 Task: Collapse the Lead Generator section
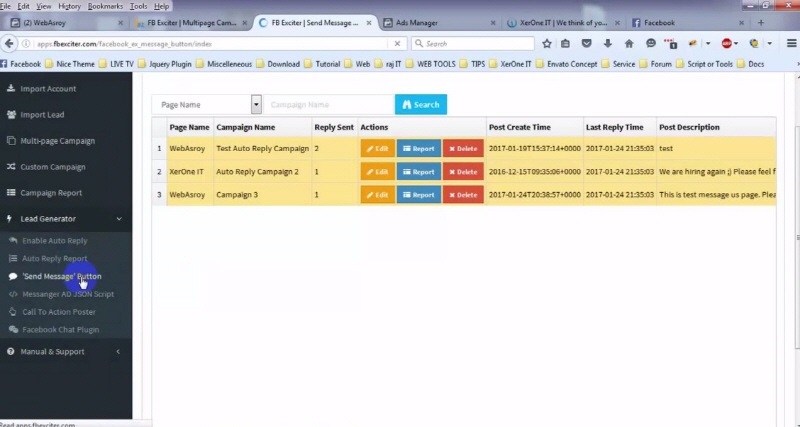point(66,219)
